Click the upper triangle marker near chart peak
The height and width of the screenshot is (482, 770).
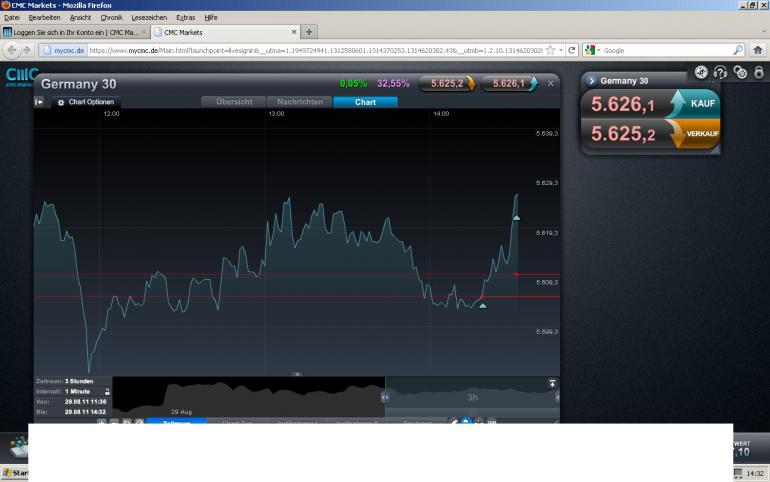click(x=516, y=217)
